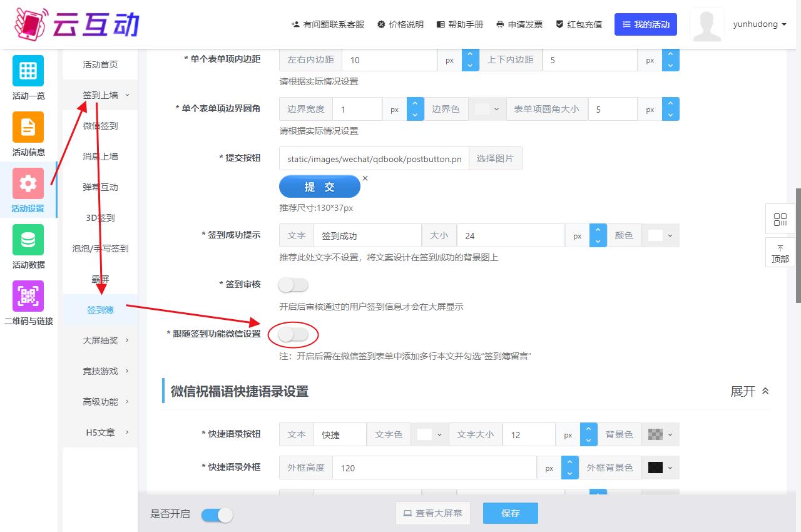This screenshot has height=532, width=801.
Task: Collapse 微信祝福语快捷语录设置 via 展开
Action: pos(749,392)
